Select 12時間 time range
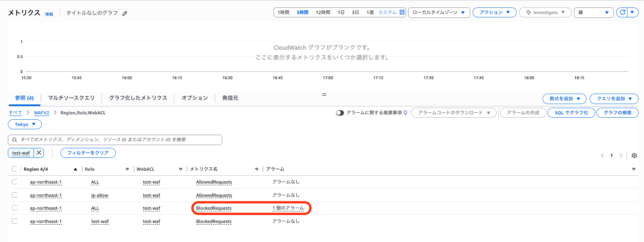 323,12
